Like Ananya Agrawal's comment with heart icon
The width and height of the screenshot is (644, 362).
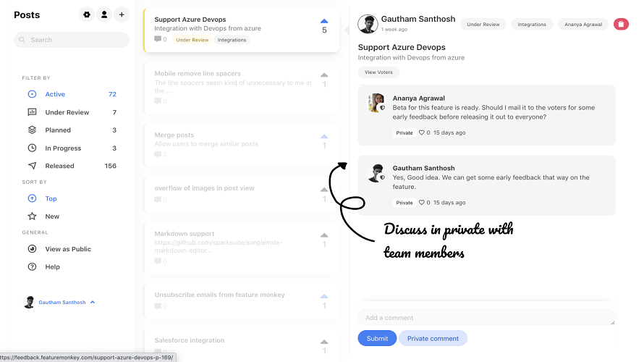click(x=421, y=132)
